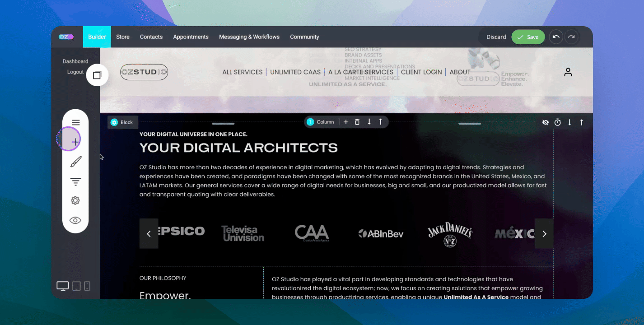
Task: Click the OZ logo in the top bar
Action: click(x=66, y=37)
